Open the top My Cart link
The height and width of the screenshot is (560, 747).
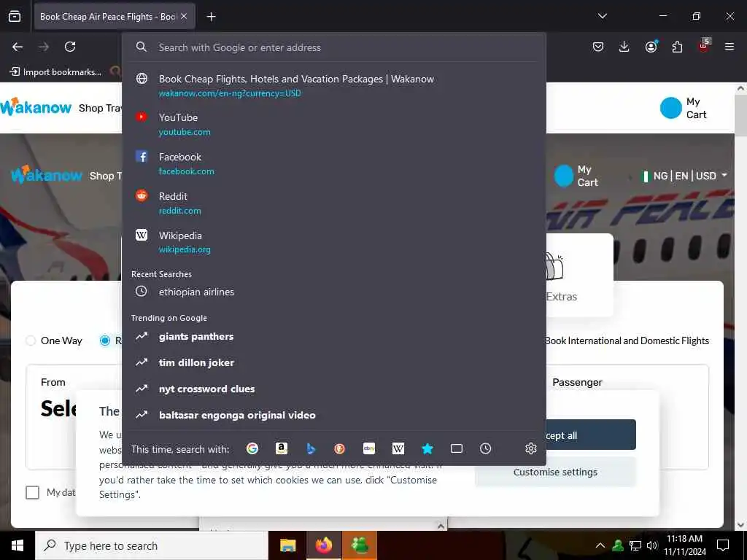pos(683,108)
